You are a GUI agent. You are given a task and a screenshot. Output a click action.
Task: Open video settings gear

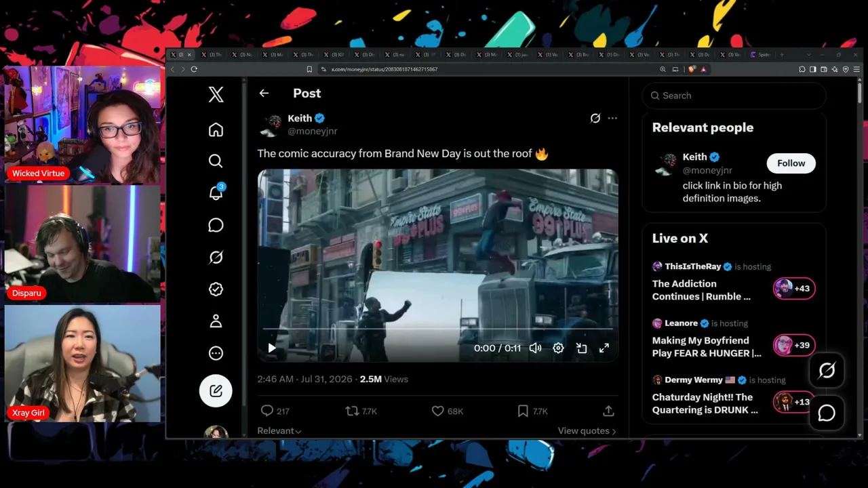click(x=558, y=348)
